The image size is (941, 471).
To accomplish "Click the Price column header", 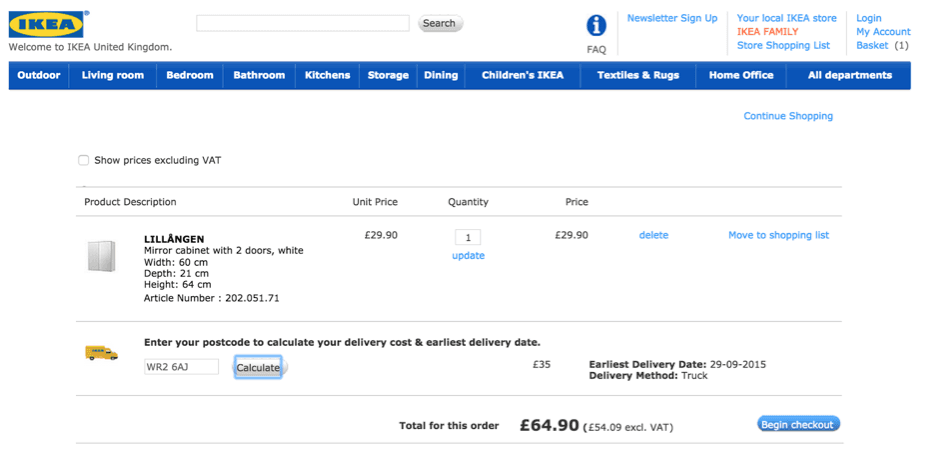I will pos(577,202).
